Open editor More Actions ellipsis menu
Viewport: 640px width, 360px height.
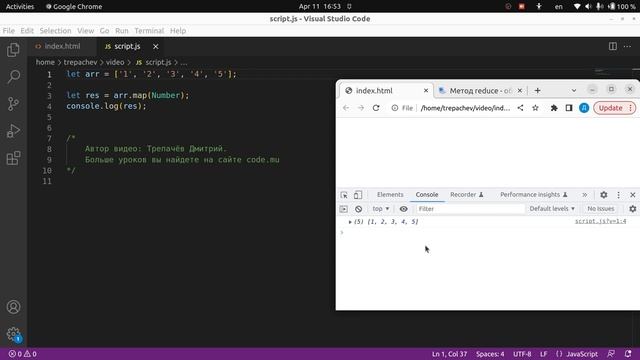click(x=627, y=46)
